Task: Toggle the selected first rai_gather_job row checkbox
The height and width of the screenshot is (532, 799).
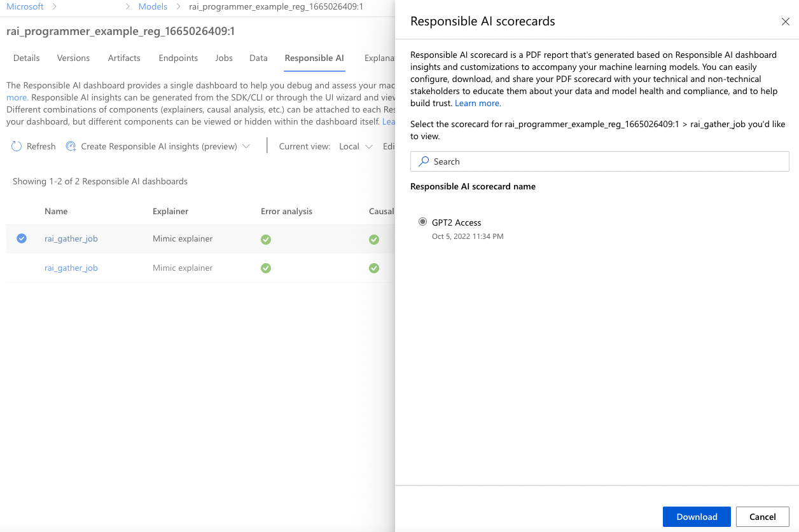Action: click(22, 238)
